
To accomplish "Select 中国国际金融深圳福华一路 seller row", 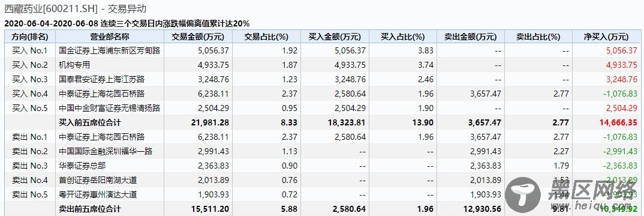I will (x=322, y=151).
